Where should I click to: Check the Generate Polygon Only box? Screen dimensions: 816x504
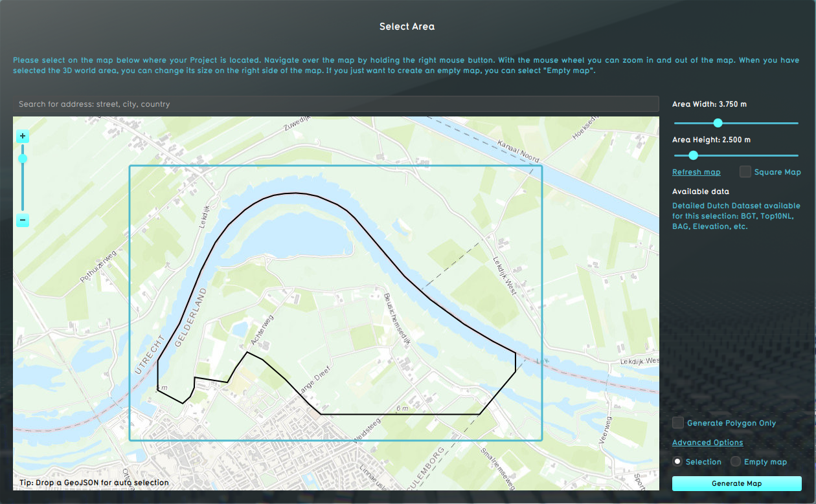pos(678,422)
